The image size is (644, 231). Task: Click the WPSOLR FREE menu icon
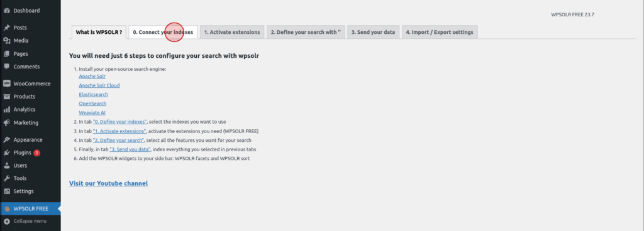[x=6, y=208]
